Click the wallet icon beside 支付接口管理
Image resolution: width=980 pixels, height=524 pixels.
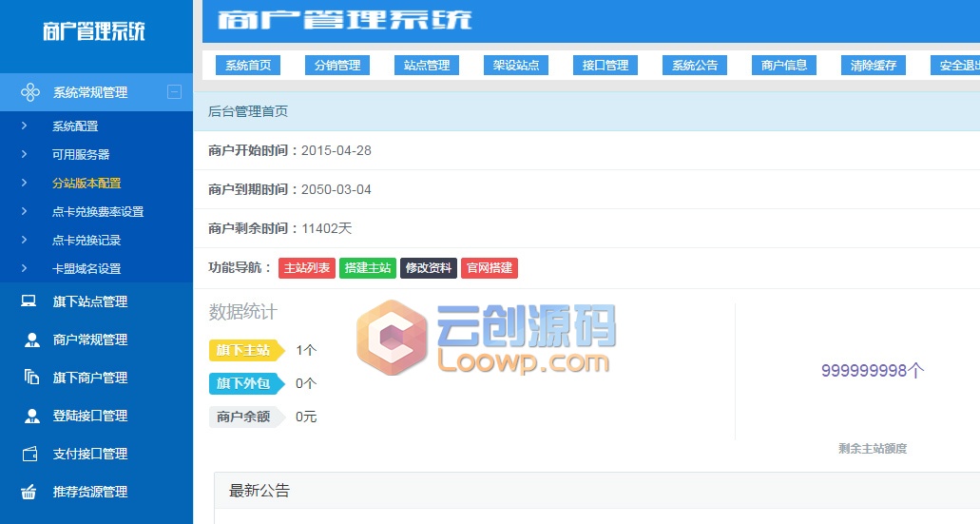point(30,454)
